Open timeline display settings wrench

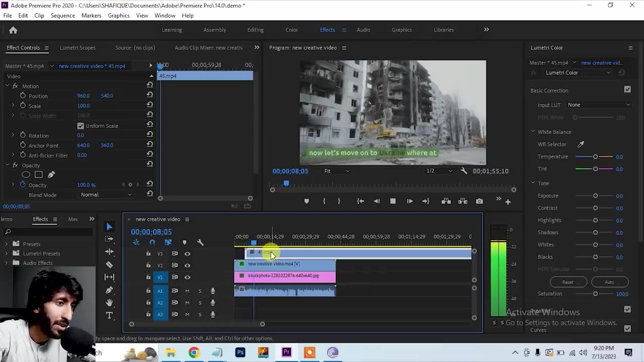(x=200, y=242)
